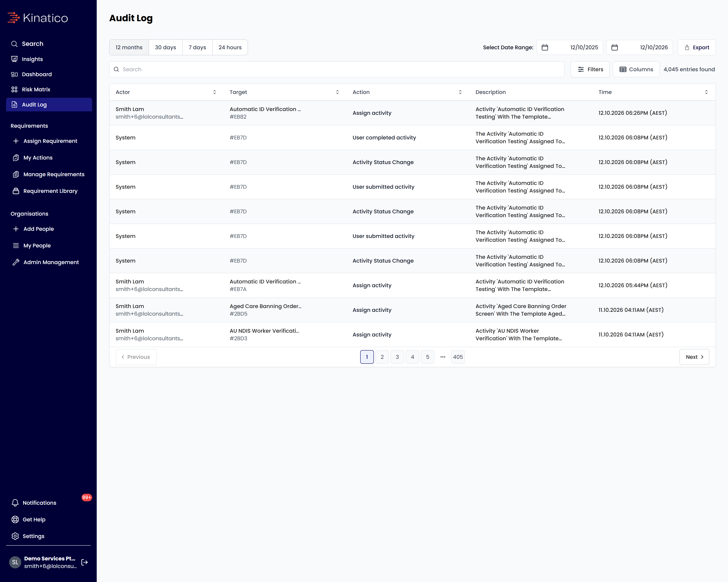Sort by the Actor column
This screenshot has height=582, width=728.
point(214,92)
